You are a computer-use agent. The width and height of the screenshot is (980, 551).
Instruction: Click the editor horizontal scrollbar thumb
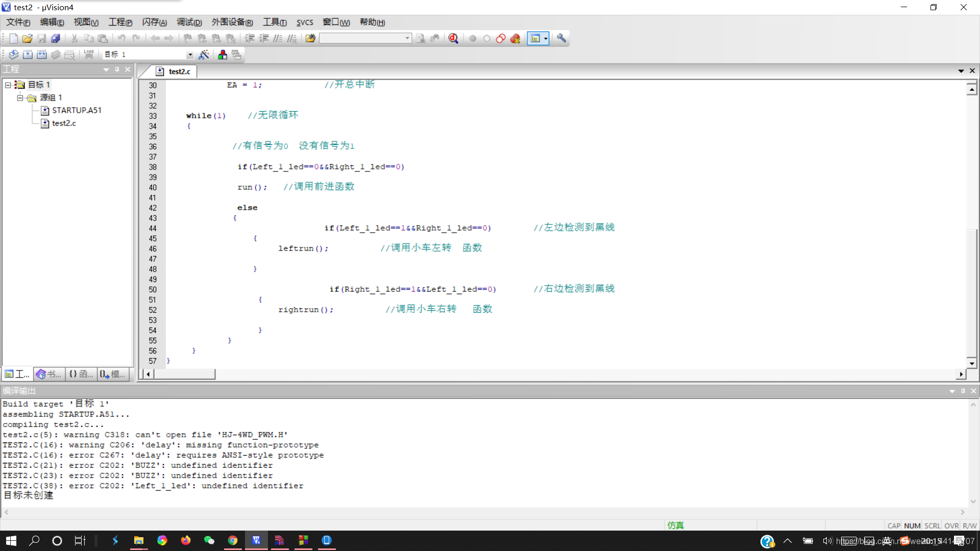[x=185, y=374]
